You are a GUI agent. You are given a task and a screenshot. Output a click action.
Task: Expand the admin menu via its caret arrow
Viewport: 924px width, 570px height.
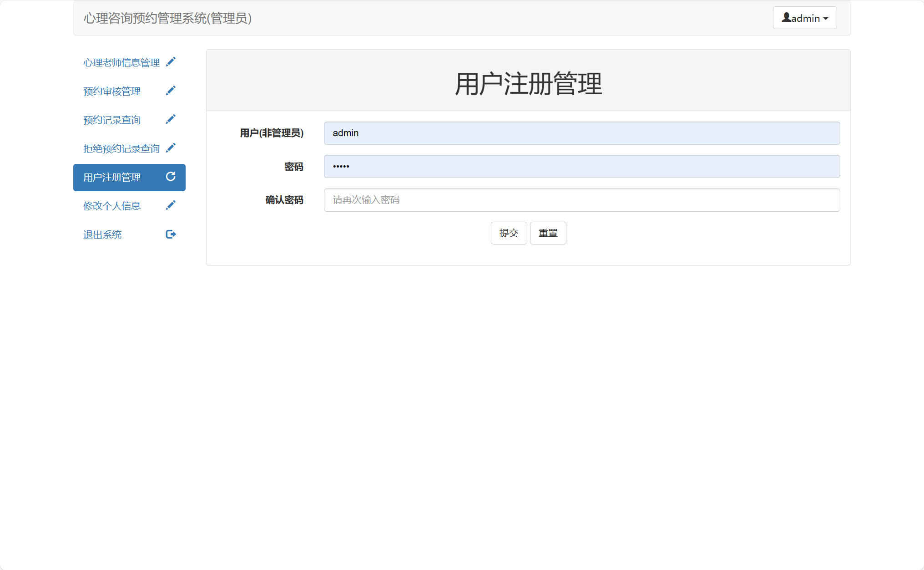(x=825, y=19)
